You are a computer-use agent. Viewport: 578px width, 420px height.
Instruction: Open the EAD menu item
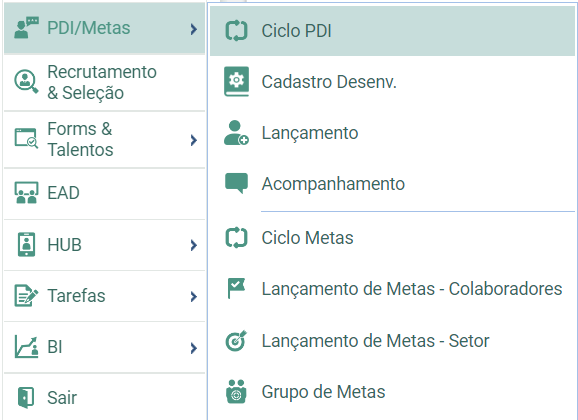[x=104, y=193]
